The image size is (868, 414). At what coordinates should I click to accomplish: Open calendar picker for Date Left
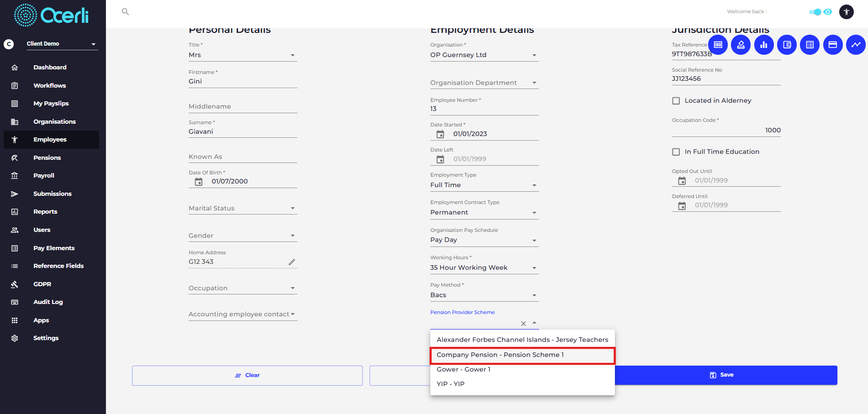click(440, 159)
